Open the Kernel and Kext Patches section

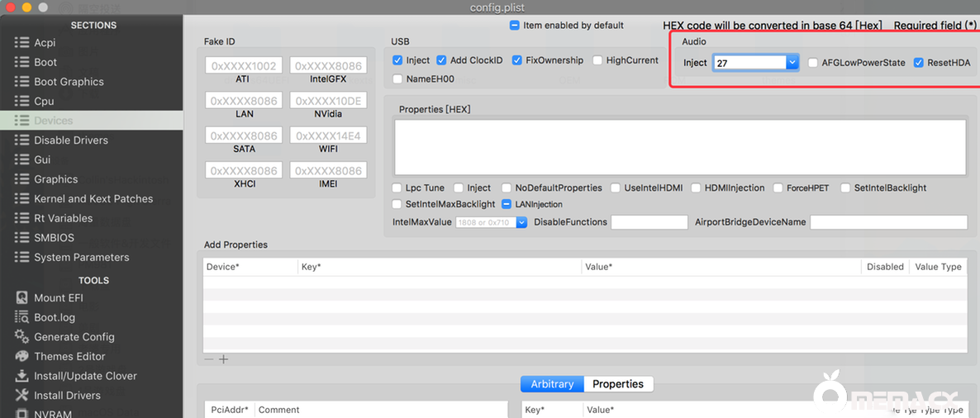[x=93, y=199]
